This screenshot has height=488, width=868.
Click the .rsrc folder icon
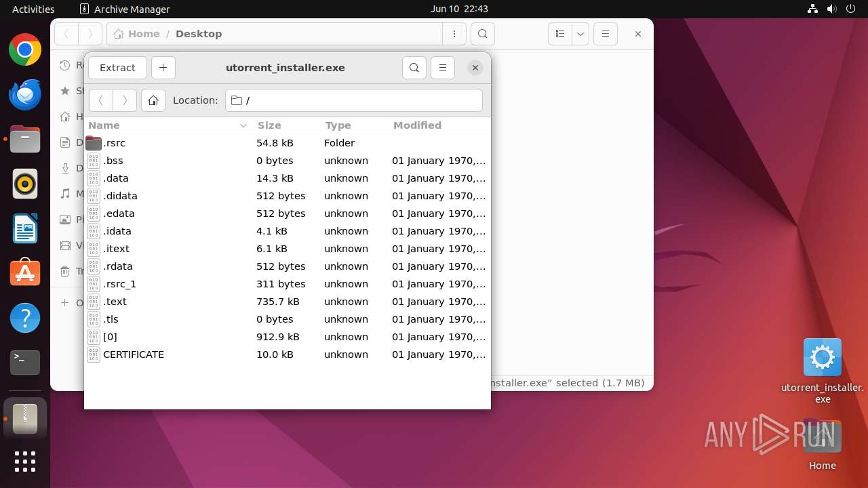[94, 143]
